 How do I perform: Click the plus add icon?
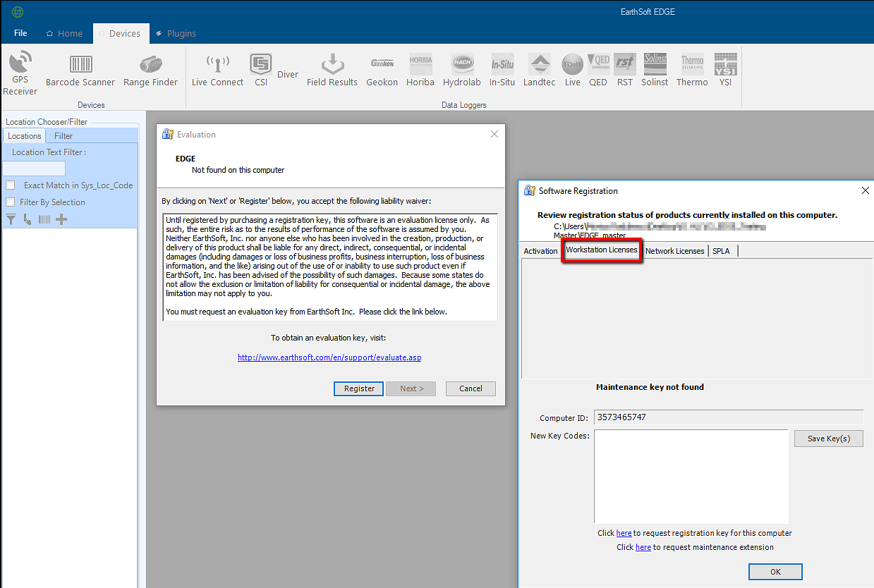pos(61,219)
